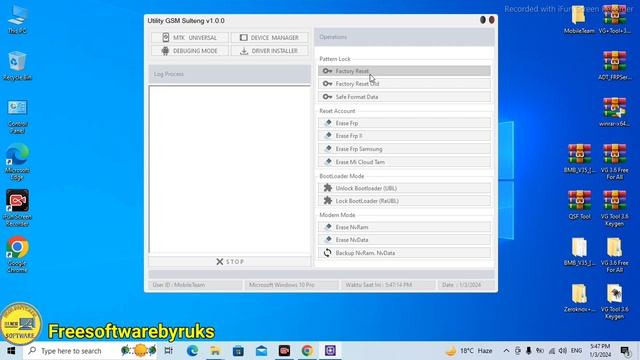Open Task View on the taskbar

coord(168,351)
